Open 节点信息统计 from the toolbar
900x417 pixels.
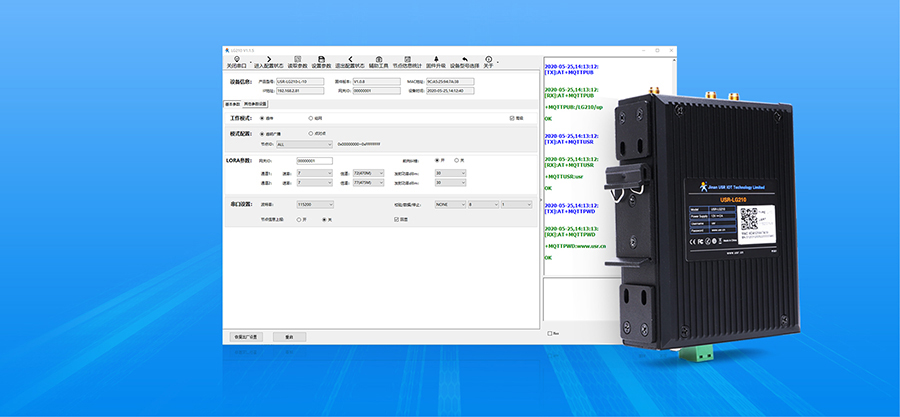pos(407,62)
